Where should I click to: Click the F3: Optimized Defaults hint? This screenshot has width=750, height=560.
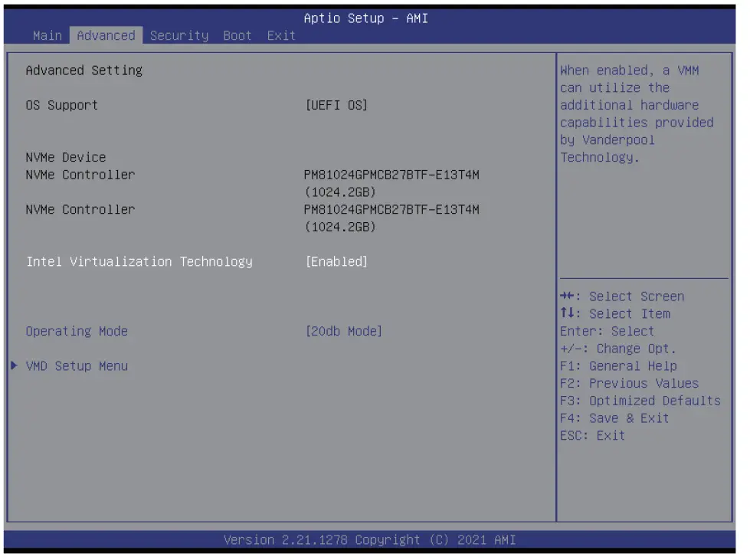pyautogui.click(x=640, y=401)
